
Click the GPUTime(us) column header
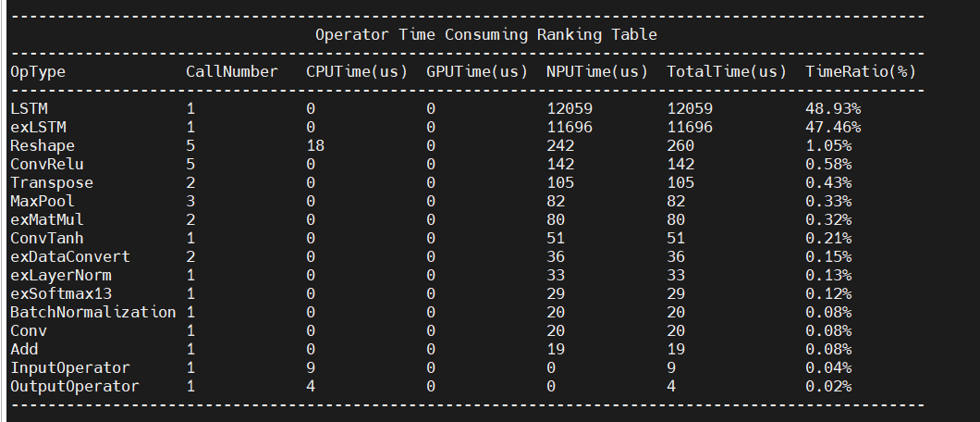point(477,72)
